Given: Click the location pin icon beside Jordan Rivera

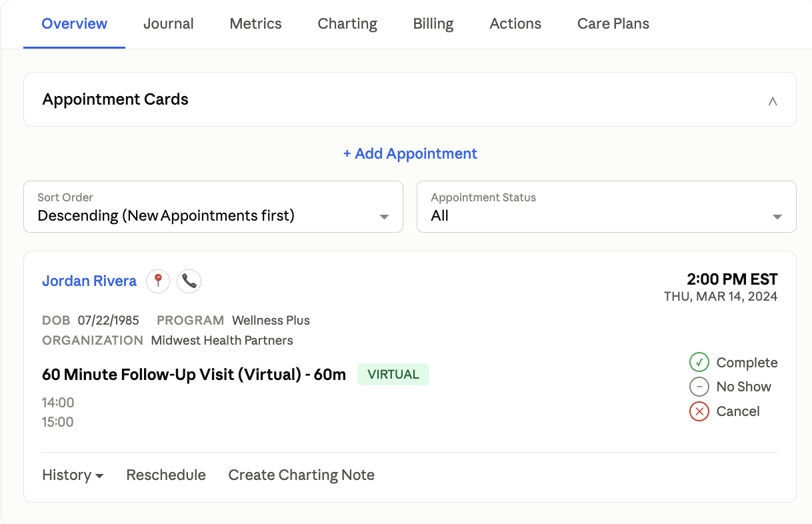Looking at the screenshot, I should click(x=158, y=281).
